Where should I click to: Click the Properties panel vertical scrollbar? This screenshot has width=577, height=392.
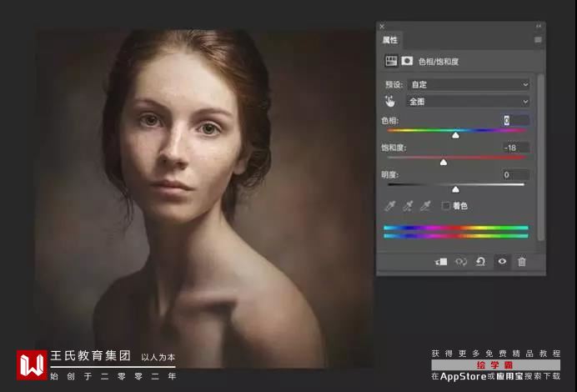pos(540,157)
